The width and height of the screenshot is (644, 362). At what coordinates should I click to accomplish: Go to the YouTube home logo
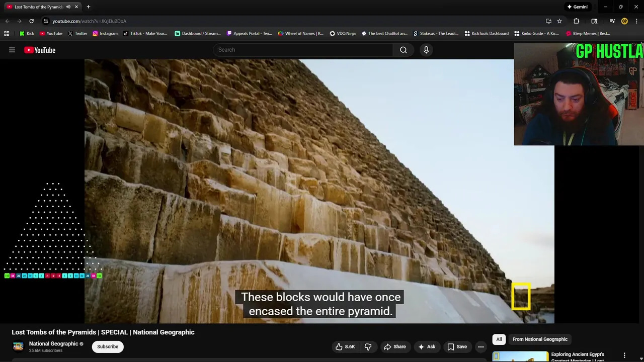coord(40,50)
